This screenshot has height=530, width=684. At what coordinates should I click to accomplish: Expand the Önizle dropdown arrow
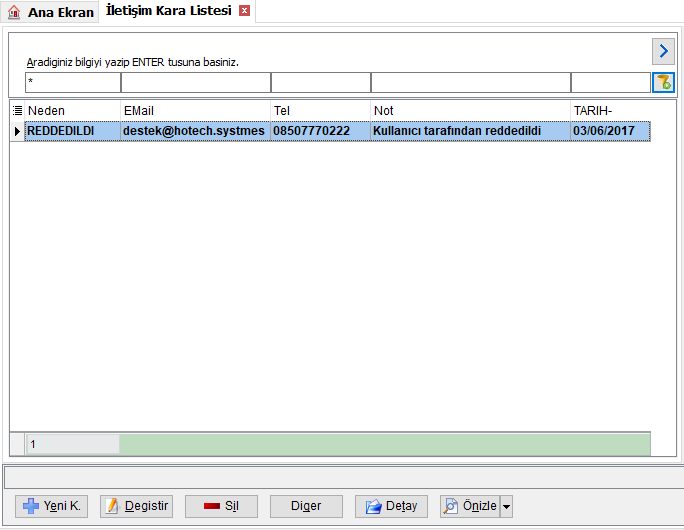tap(506, 506)
